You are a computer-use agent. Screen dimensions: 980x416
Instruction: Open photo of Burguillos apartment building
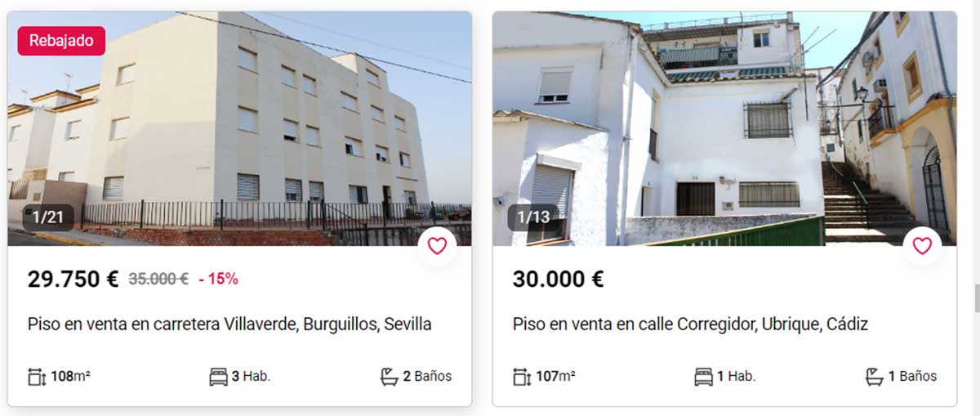point(240,128)
